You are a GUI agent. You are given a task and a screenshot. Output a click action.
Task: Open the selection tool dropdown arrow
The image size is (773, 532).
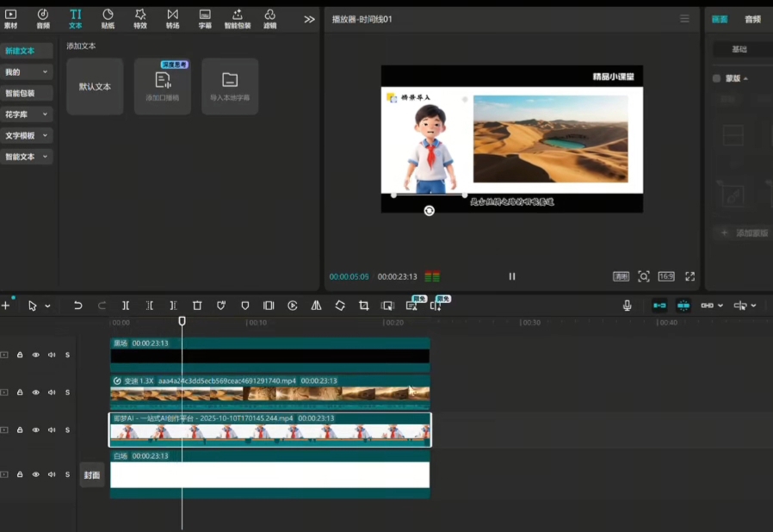coord(47,306)
